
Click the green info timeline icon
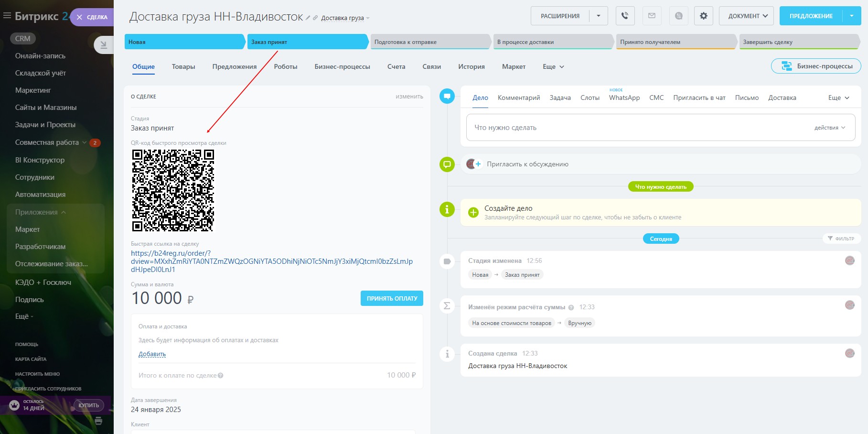447,209
